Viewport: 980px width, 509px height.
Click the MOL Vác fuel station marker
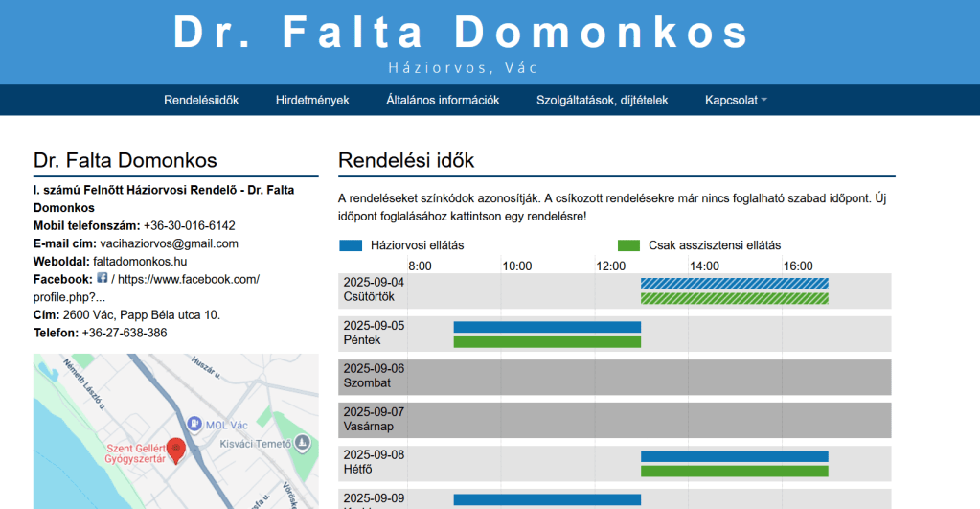194,424
